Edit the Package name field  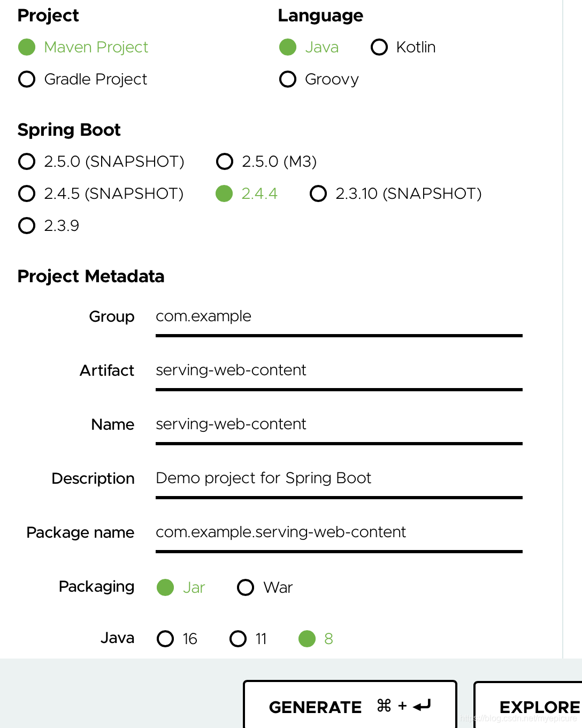339,533
